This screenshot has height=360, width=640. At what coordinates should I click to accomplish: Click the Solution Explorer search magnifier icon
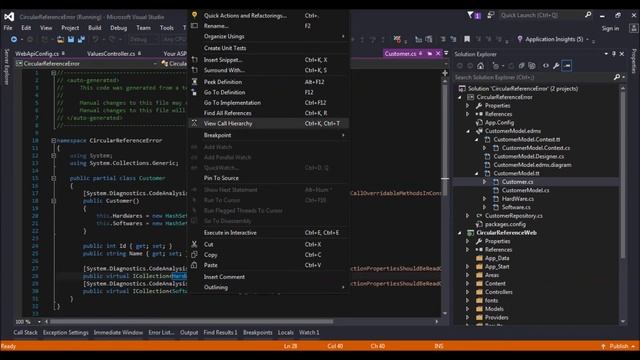[617, 77]
